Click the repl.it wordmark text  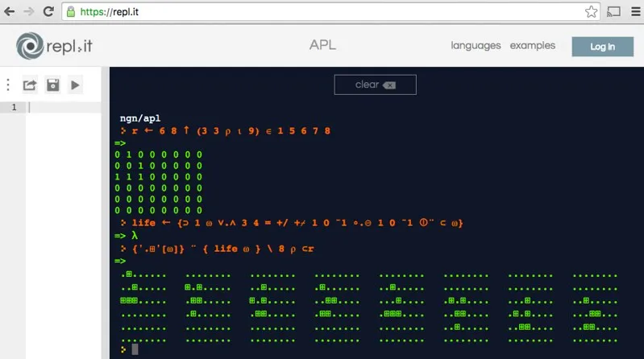69,47
